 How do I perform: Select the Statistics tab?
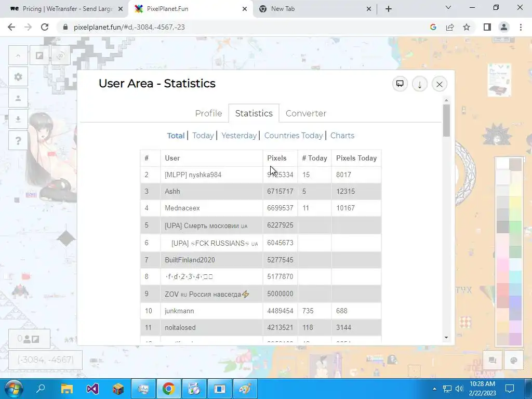tap(254, 113)
